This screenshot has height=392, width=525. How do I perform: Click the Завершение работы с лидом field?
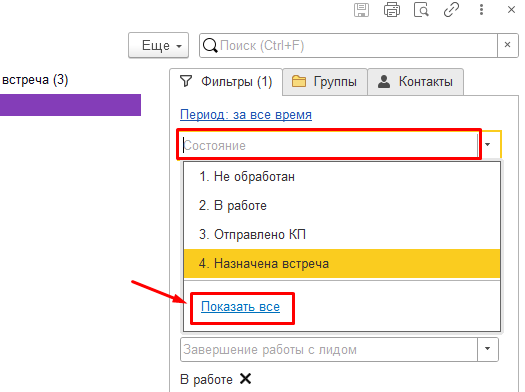[329, 350]
